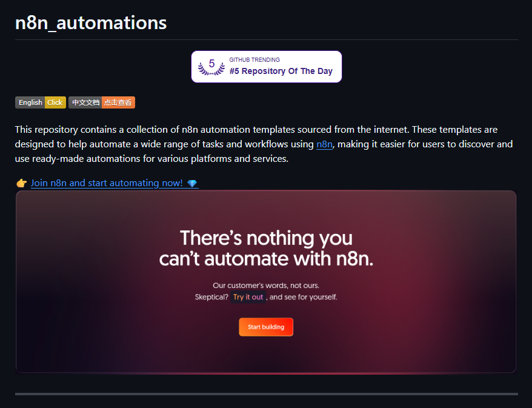The width and height of the screenshot is (532, 408).
Task: Open the English Click documentation badge
Action: click(41, 102)
